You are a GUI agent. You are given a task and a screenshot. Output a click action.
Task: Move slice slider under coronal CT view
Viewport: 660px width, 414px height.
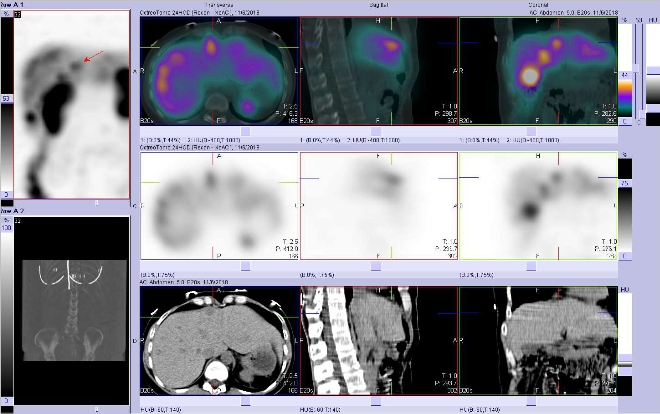(x=531, y=402)
